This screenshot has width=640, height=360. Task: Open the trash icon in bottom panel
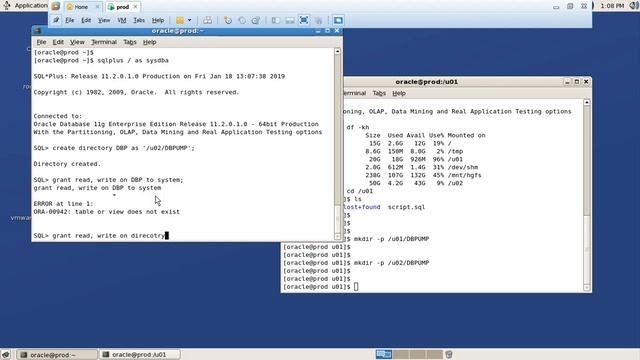point(449,354)
